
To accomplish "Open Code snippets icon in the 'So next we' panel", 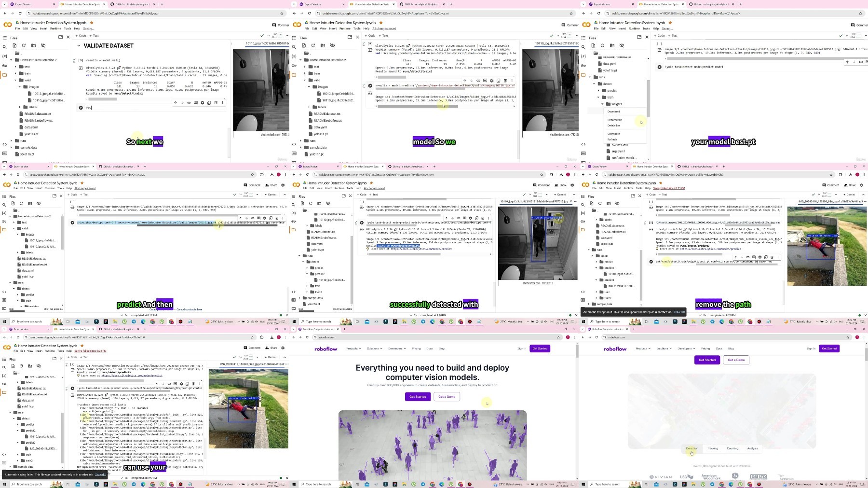I will [5, 144].
